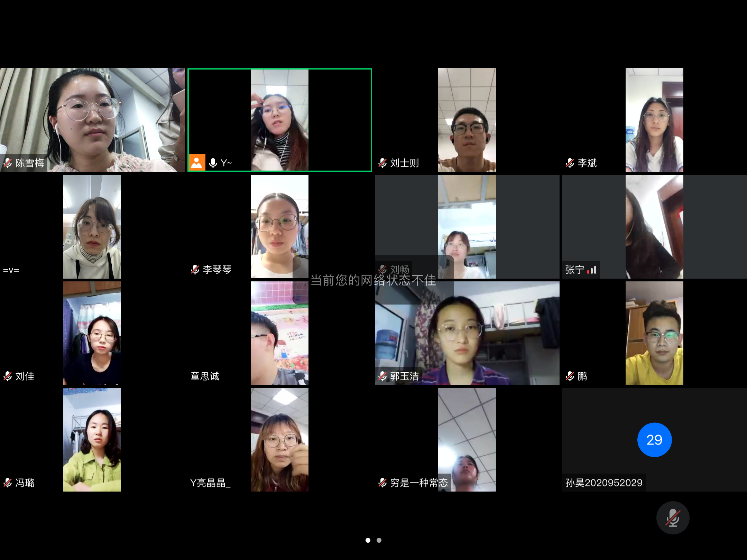Select the active speaker Y~ video tile
The image size is (747, 560).
coord(279,120)
